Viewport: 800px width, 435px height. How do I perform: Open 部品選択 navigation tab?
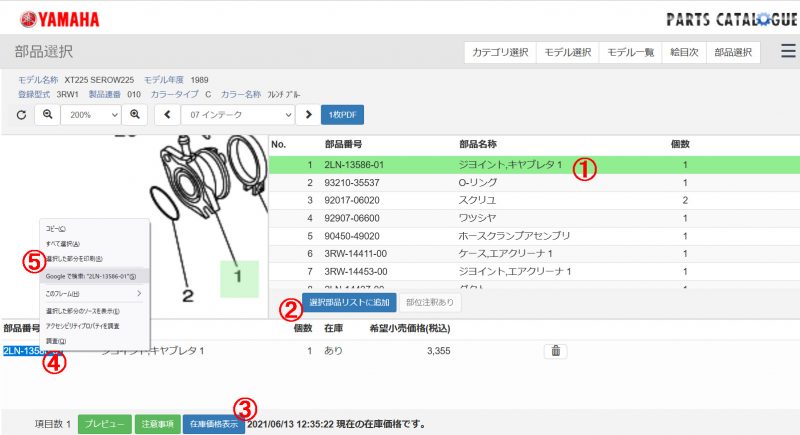[733, 52]
